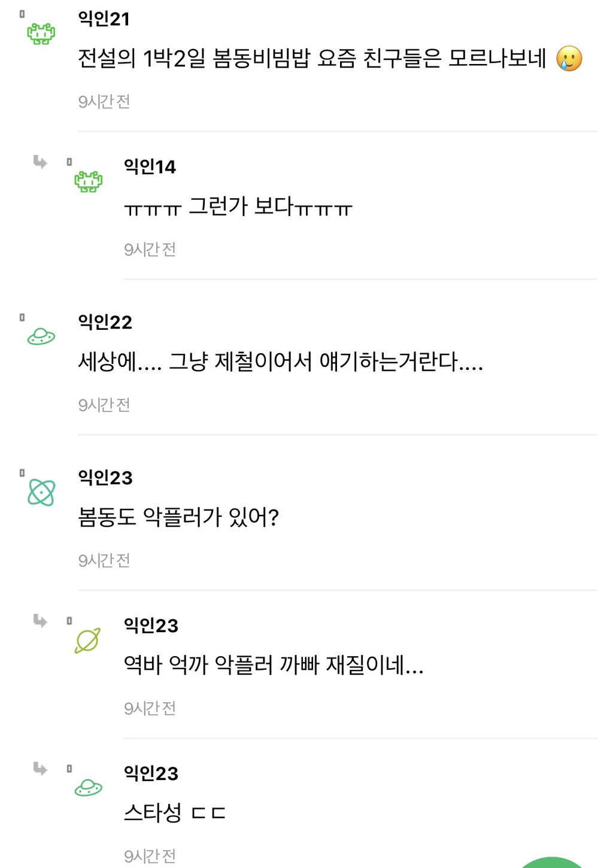The image size is (613, 868).
Task: Open the 익인14 username
Action: click(x=150, y=166)
